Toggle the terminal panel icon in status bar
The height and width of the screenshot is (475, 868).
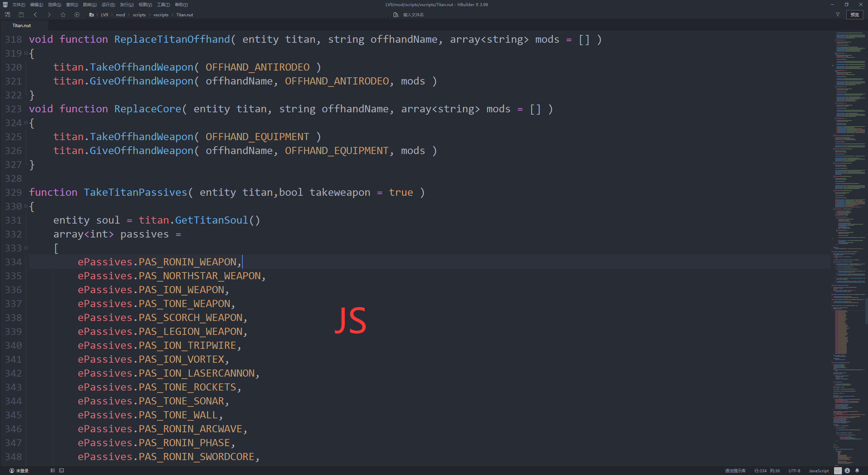pyautogui.click(x=62, y=471)
